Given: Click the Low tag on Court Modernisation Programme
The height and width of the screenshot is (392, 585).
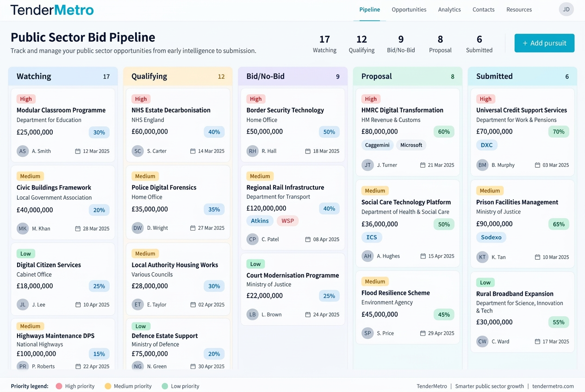Looking at the screenshot, I should pyautogui.click(x=255, y=264).
